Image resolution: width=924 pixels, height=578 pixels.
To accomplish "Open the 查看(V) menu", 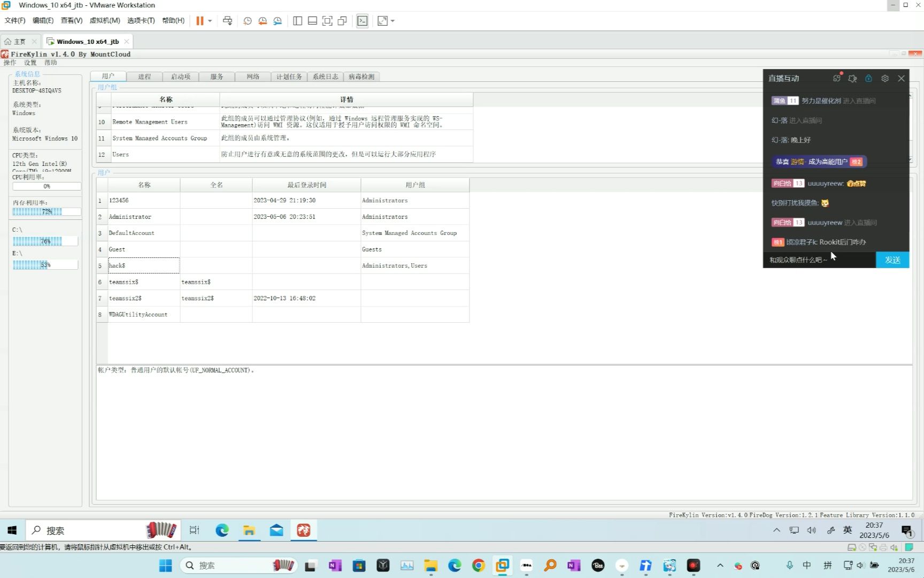I will click(71, 20).
